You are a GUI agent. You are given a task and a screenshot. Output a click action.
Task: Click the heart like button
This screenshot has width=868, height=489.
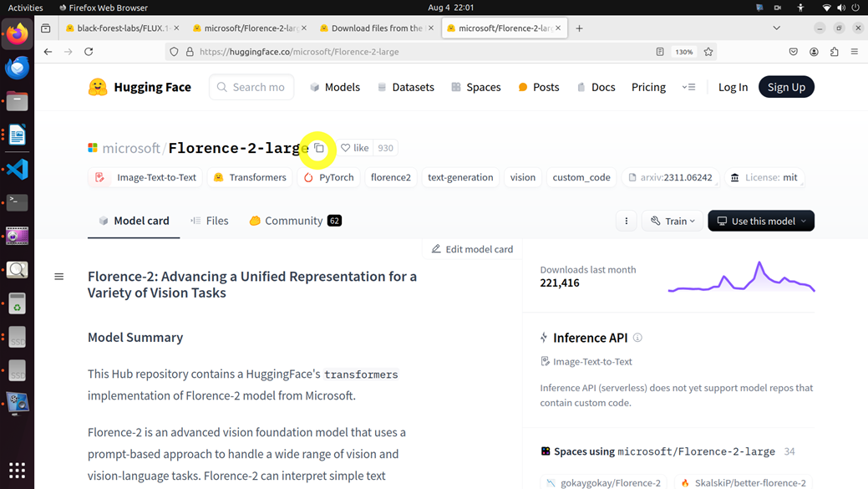coord(355,148)
